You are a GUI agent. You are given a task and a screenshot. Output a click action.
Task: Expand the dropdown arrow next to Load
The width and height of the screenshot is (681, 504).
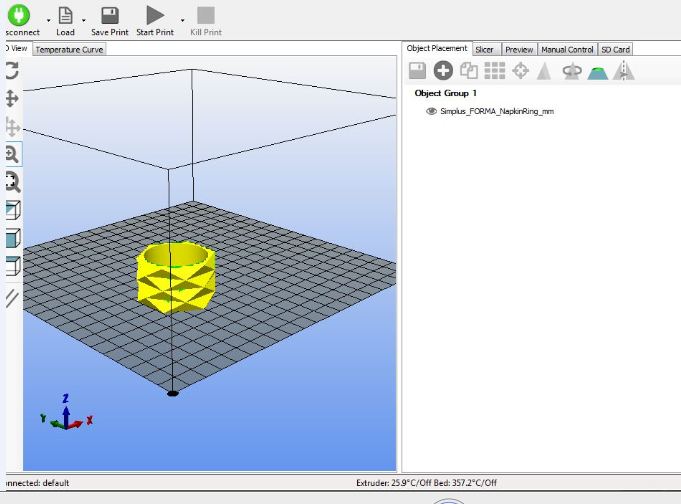click(x=83, y=20)
